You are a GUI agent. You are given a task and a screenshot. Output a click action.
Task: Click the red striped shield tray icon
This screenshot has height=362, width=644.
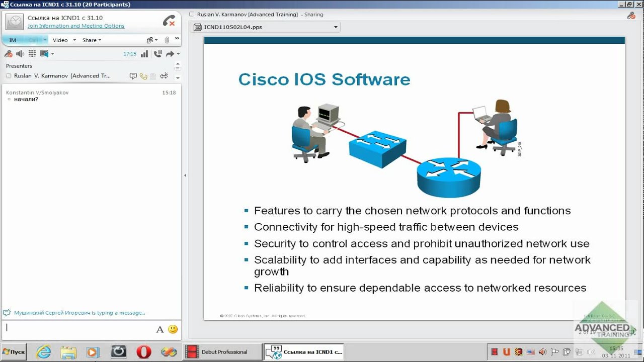pyautogui.click(x=519, y=352)
